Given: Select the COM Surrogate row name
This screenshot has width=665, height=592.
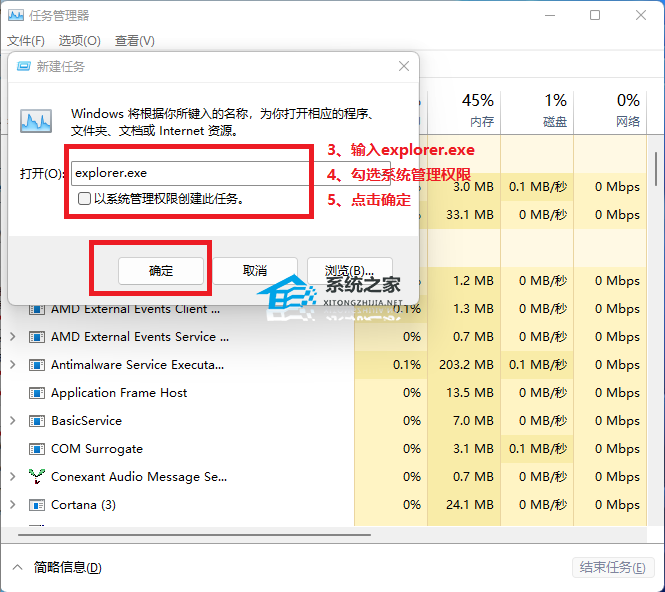Looking at the screenshot, I should (97, 449).
